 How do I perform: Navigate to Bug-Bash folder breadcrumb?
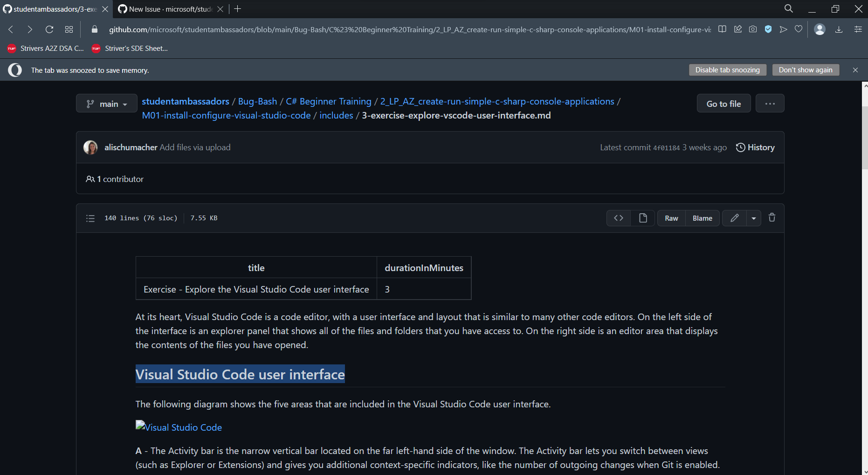pos(257,101)
